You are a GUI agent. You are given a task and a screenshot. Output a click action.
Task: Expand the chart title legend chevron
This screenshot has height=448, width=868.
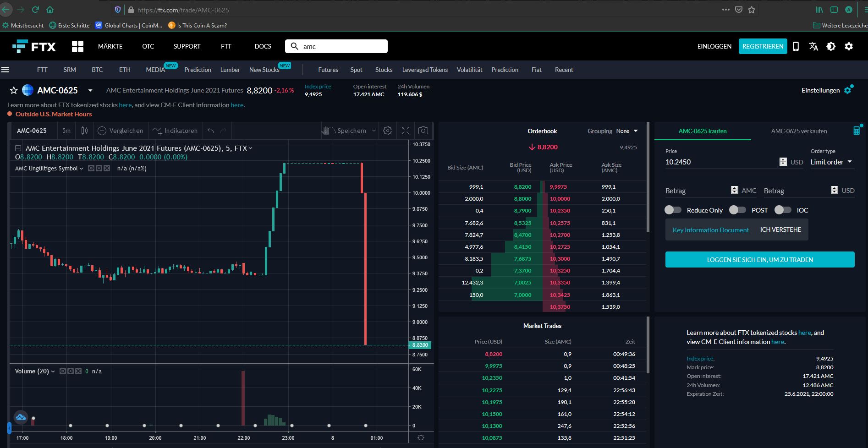point(251,148)
